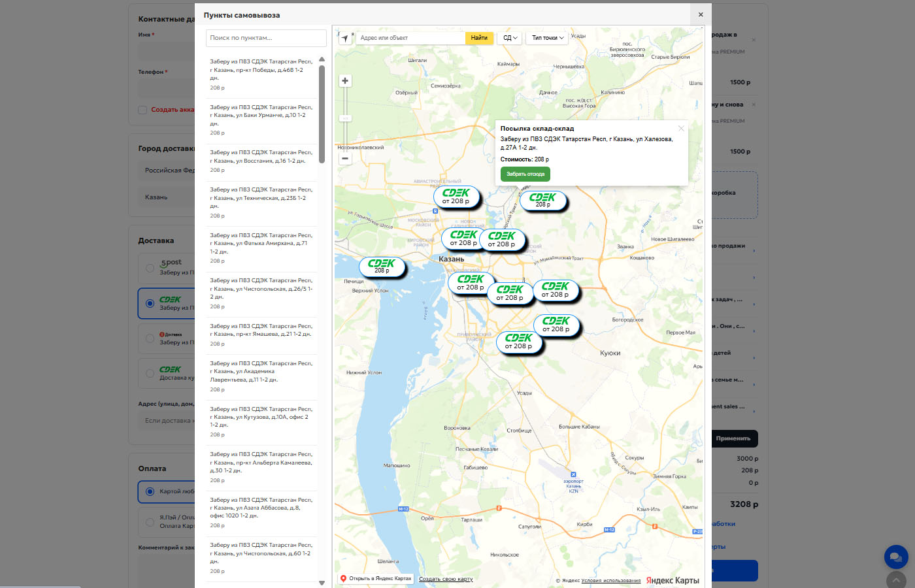Select pickup point ул Фатыха Амирхана, д.71

pos(261,248)
